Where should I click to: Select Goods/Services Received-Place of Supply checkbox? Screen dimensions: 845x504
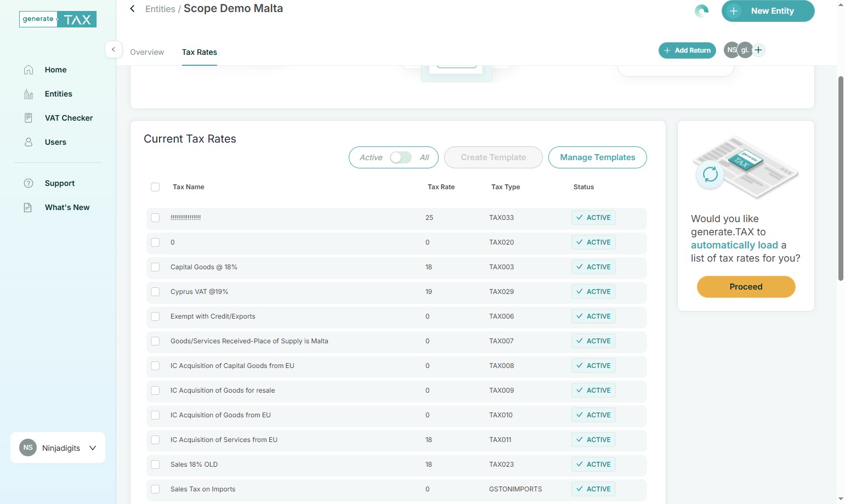[155, 341]
